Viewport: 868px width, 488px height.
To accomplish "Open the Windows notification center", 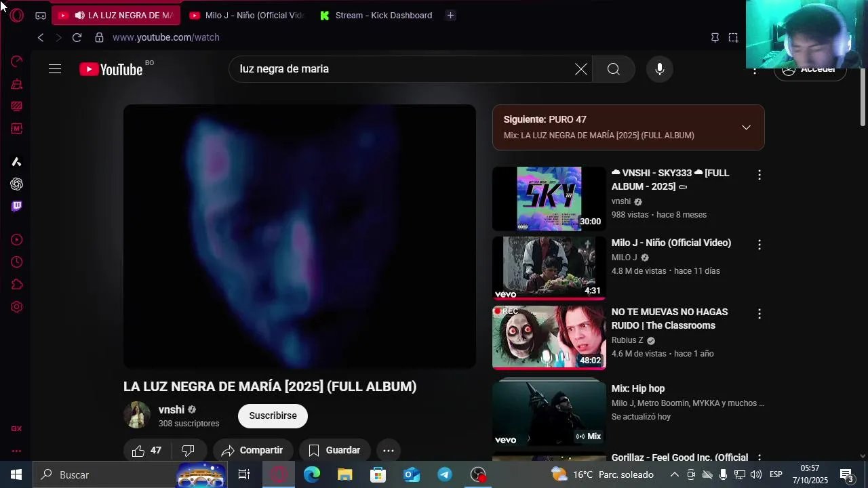I will coord(847,474).
